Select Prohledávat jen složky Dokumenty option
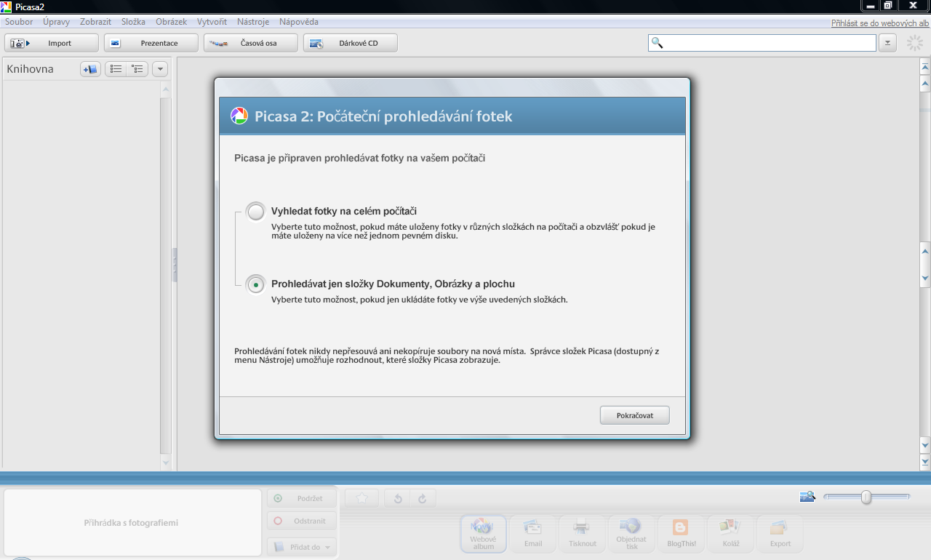Image resolution: width=931 pixels, height=560 pixels. click(255, 284)
